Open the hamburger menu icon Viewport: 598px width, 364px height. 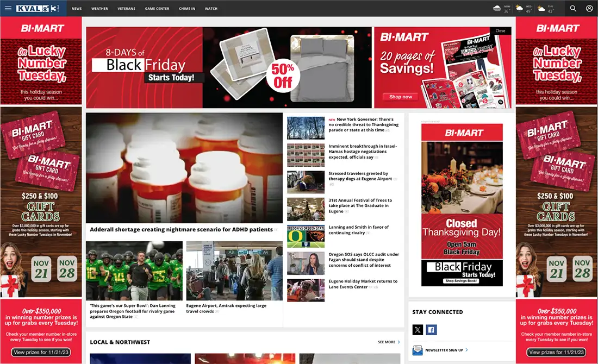tap(8, 8)
